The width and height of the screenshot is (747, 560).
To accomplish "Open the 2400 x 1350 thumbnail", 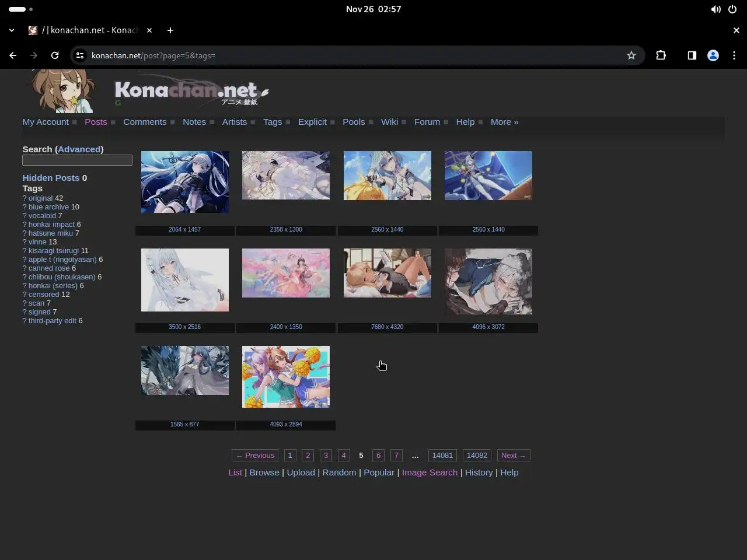I will (286, 273).
